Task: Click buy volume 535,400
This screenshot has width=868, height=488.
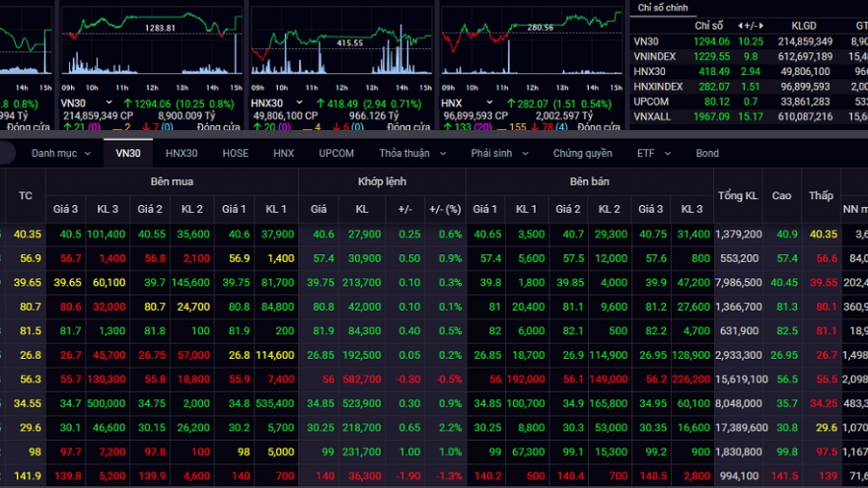Action: [x=275, y=403]
